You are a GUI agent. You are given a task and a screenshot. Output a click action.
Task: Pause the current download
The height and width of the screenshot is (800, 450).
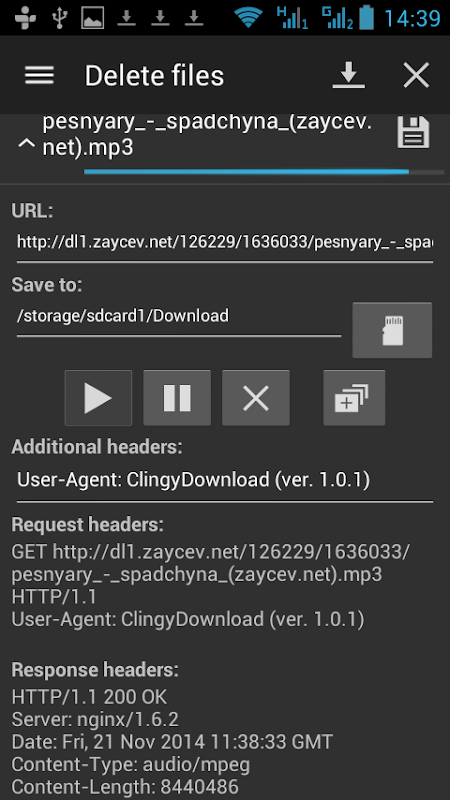(177, 398)
